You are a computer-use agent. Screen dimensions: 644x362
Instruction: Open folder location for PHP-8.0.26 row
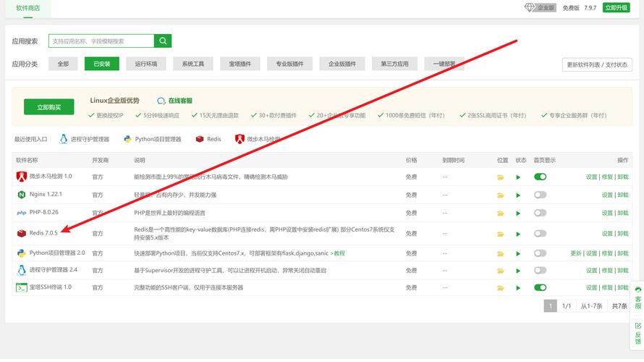[x=500, y=214]
